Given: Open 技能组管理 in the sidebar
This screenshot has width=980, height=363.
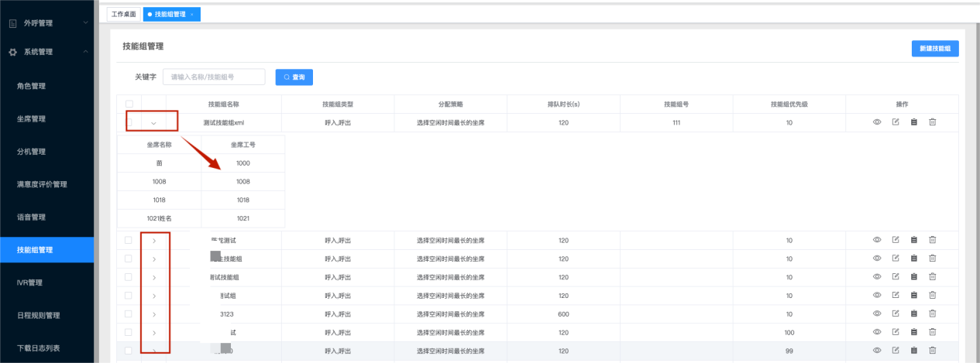Looking at the screenshot, I should (x=46, y=250).
